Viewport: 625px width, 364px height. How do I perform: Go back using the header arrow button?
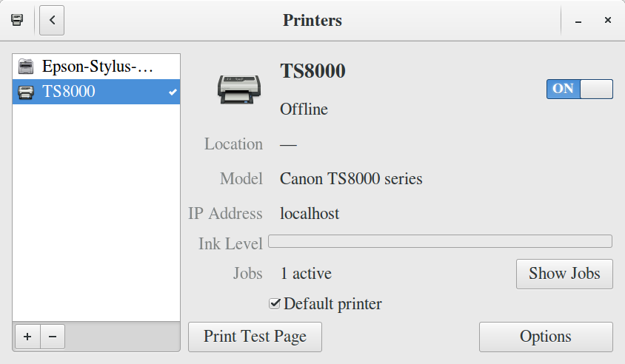pyautogui.click(x=52, y=20)
